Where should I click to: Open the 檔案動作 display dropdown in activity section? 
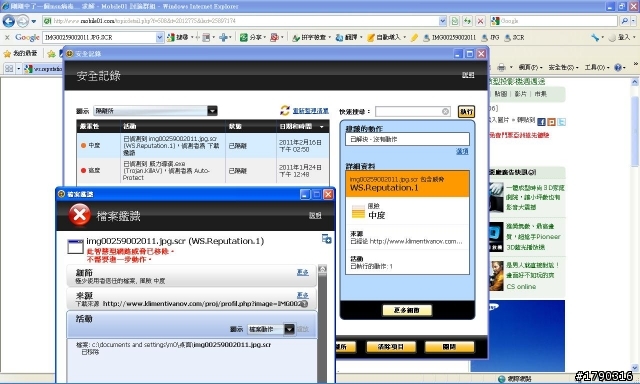[271, 329]
